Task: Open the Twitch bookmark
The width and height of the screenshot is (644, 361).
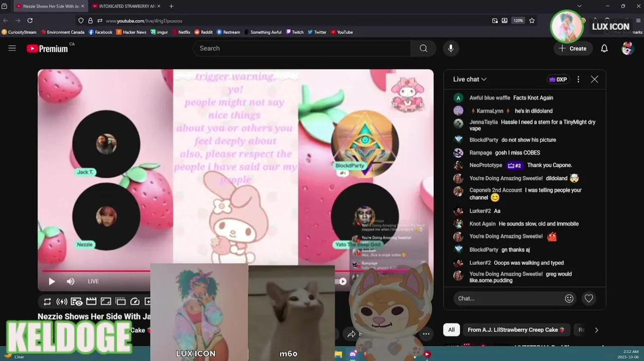Action: click(x=295, y=32)
